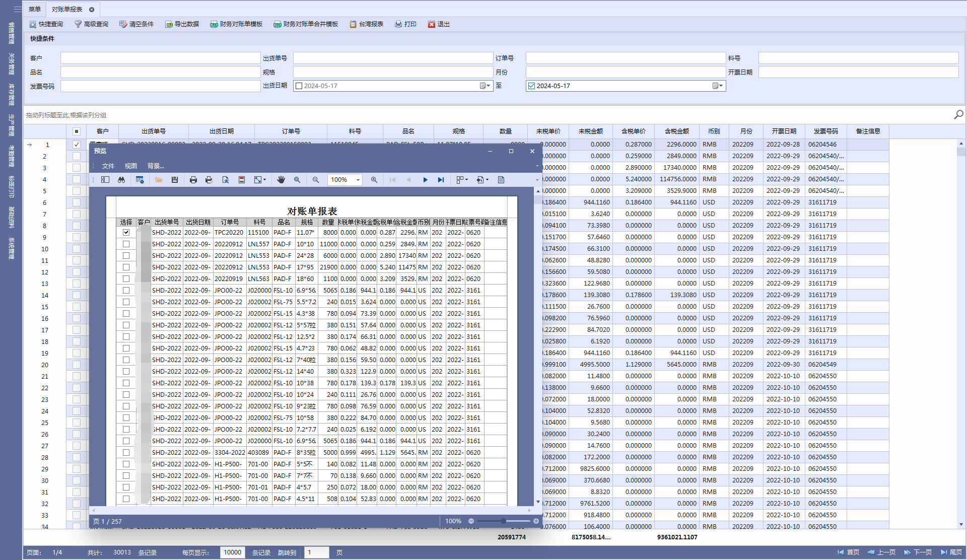Toggle the checkbox of grid row 20
967x560 pixels.
(x=77, y=365)
